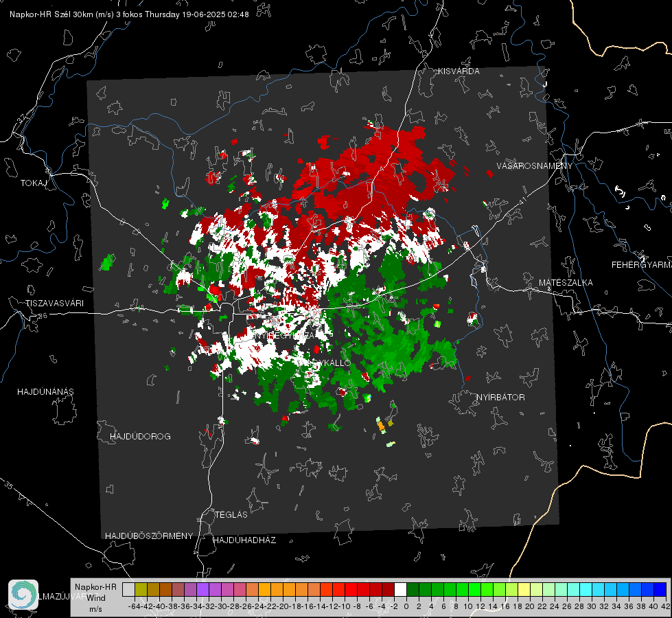Pick the dark red swatch left of white
The width and height of the screenshot is (672, 618).
point(388,589)
